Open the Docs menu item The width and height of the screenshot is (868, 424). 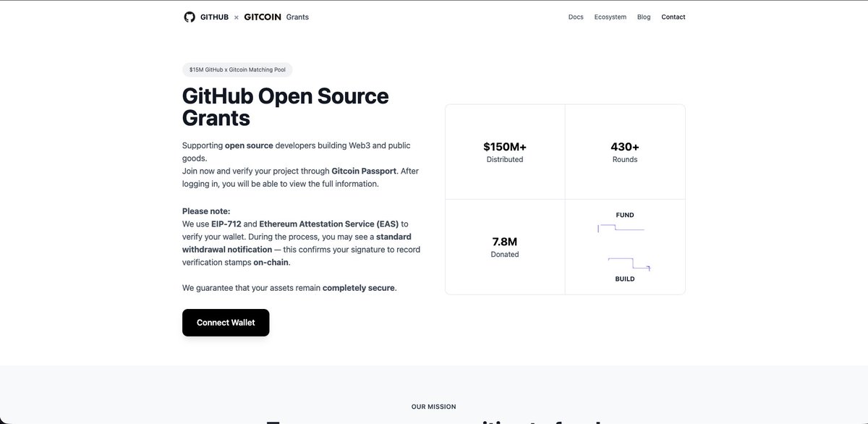click(576, 17)
